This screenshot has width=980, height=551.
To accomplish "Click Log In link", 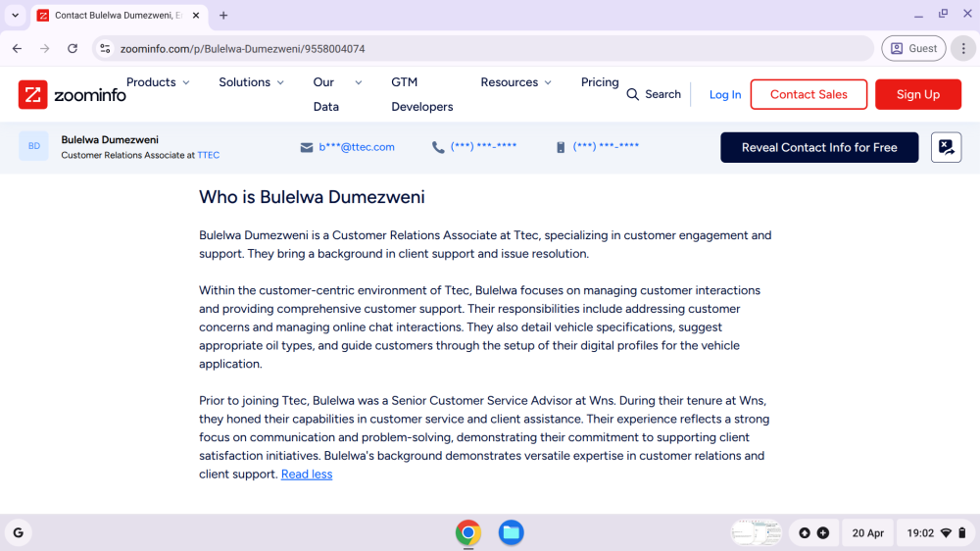I will tap(725, 94).
